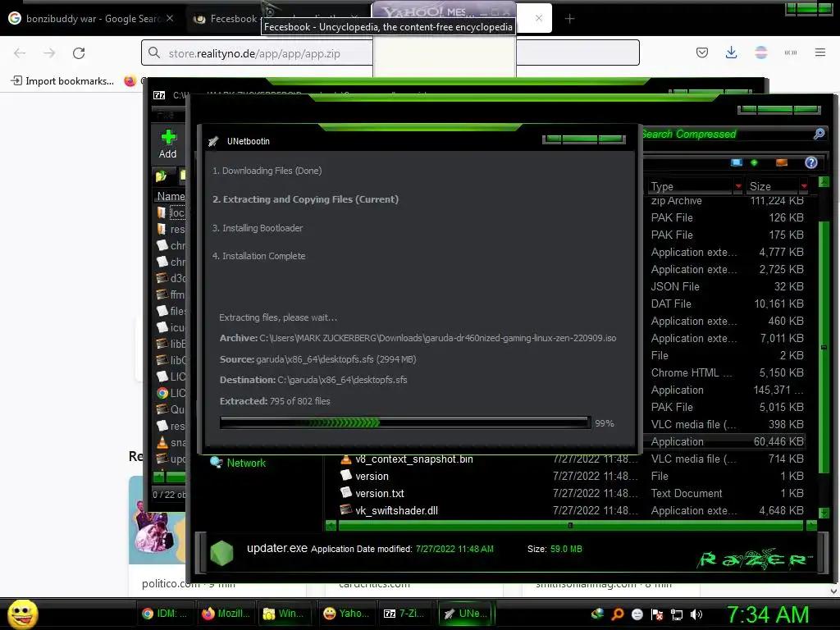Screen dimensions: 840x630
Task: Click the Search Compressed magnifier icon
Action: 819,134
